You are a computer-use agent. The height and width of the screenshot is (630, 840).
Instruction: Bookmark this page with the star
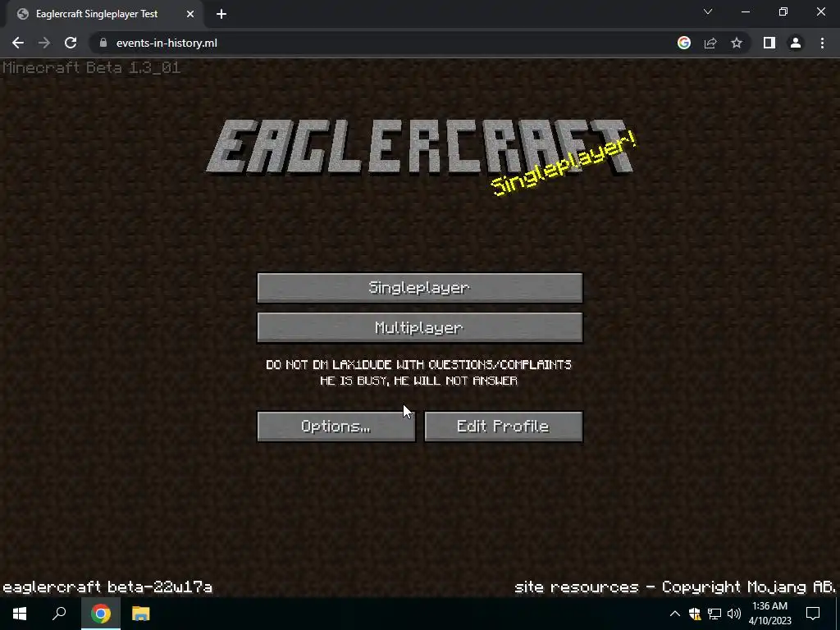point(737,43)
